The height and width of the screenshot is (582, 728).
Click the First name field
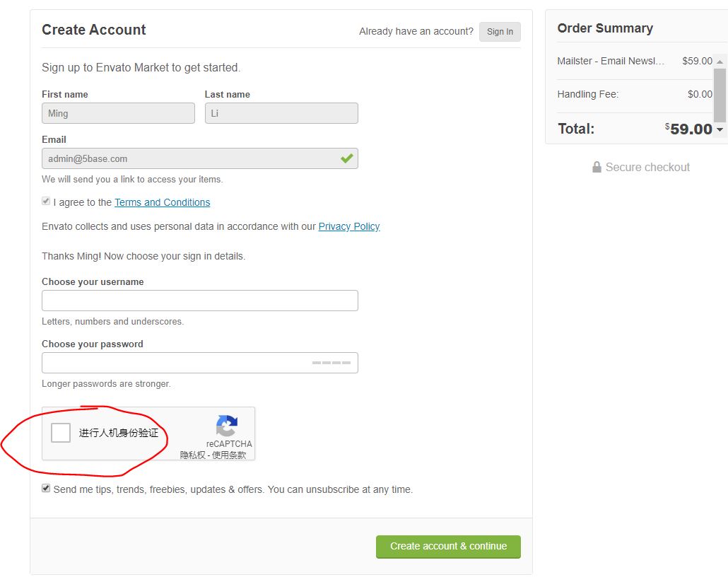[119, 113]
